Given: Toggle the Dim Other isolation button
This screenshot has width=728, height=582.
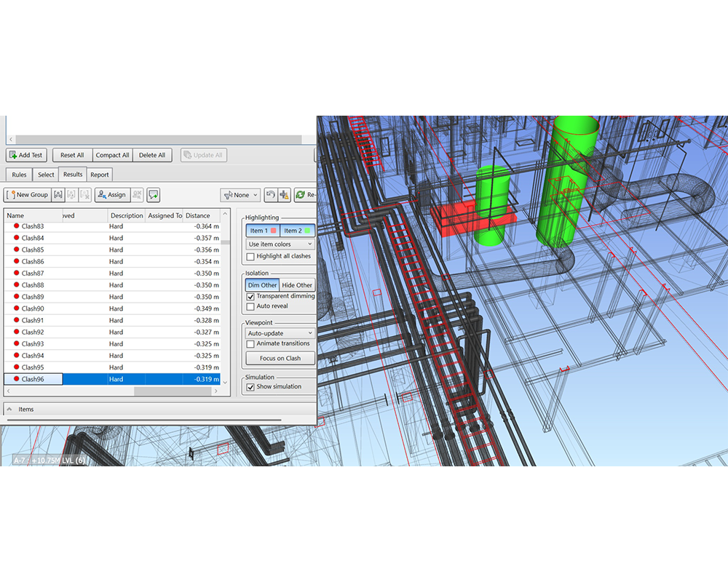Looking at the screenshot, I should 262,285.
